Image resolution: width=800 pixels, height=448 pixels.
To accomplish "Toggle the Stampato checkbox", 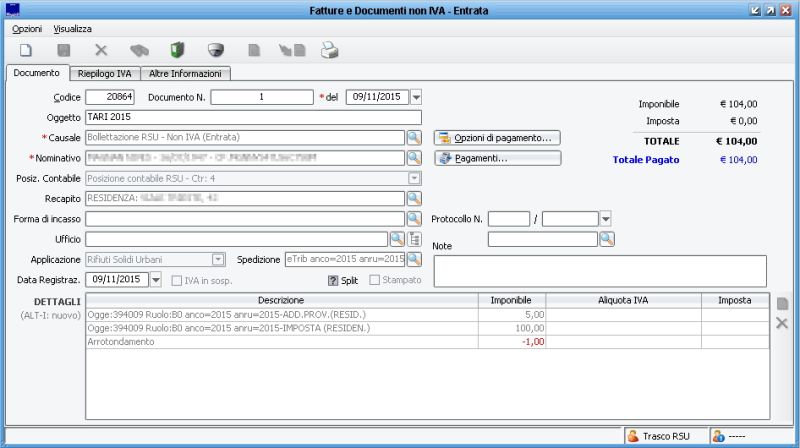I will (x=376, y=280).
